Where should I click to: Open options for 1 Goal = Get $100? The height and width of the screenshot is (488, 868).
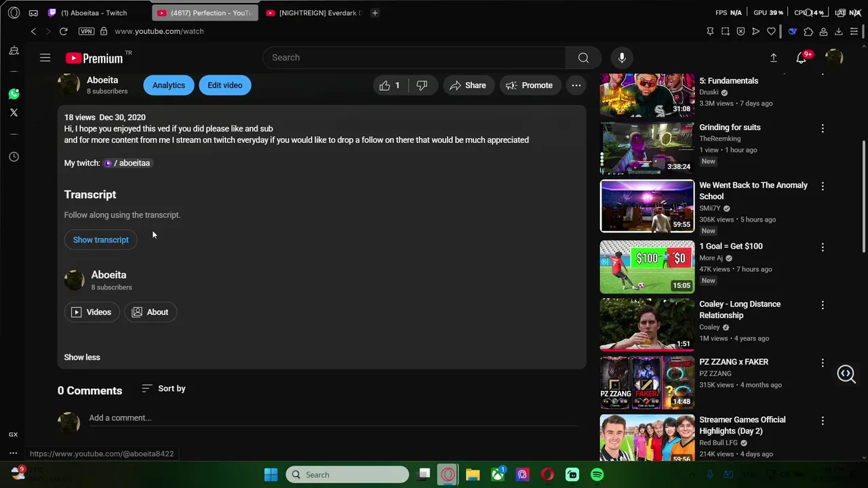[823, 247]
